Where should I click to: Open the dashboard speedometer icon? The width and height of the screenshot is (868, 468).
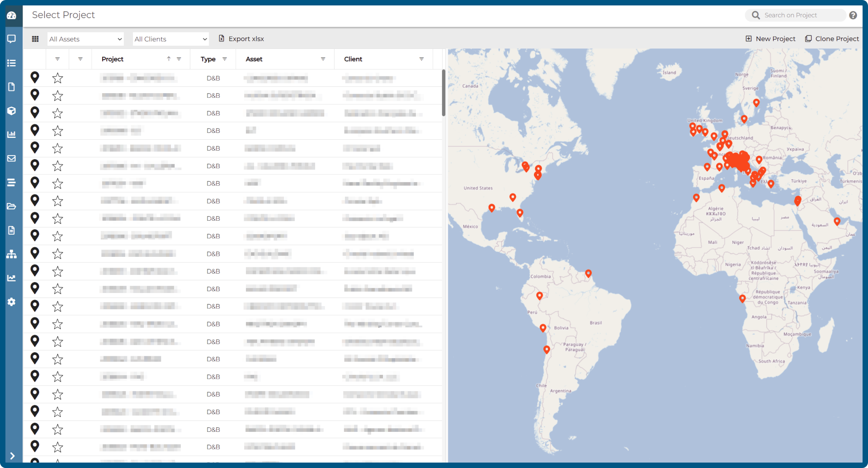tap(12, 15)
